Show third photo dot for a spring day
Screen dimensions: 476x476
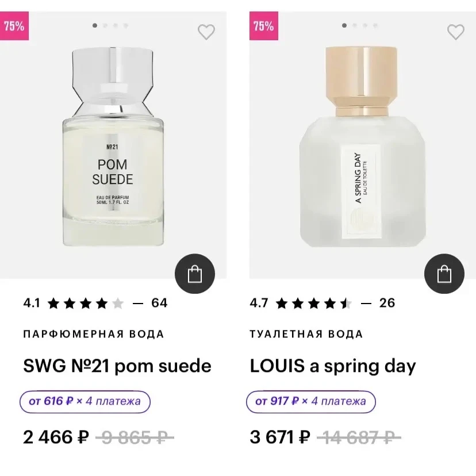(x=365, y=25)
